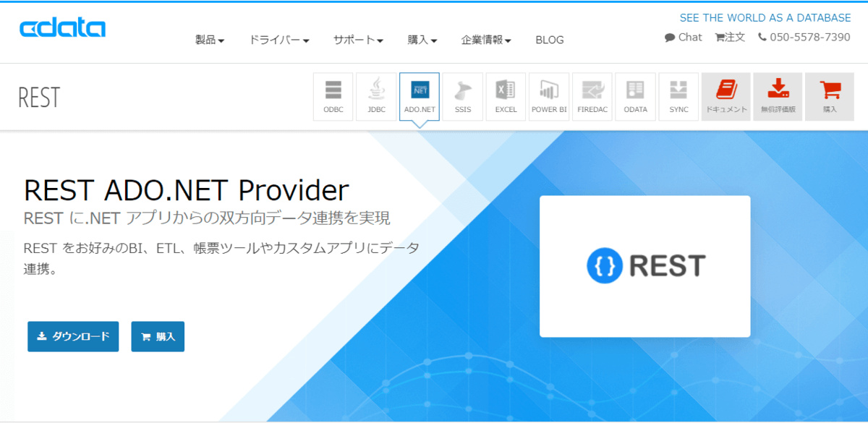Click the blue ダウンロード button
Screen dimensions: 868x423
[x=73, y=336]
